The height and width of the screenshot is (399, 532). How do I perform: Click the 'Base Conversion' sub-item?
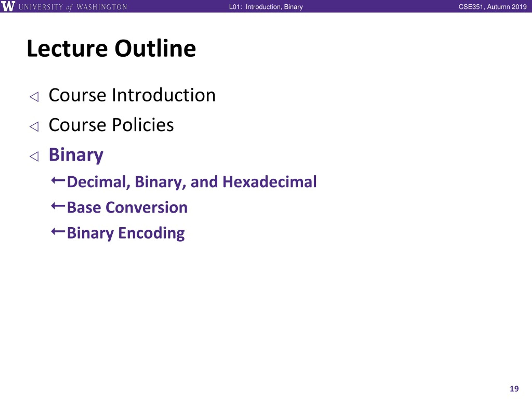tap(127, 207)
